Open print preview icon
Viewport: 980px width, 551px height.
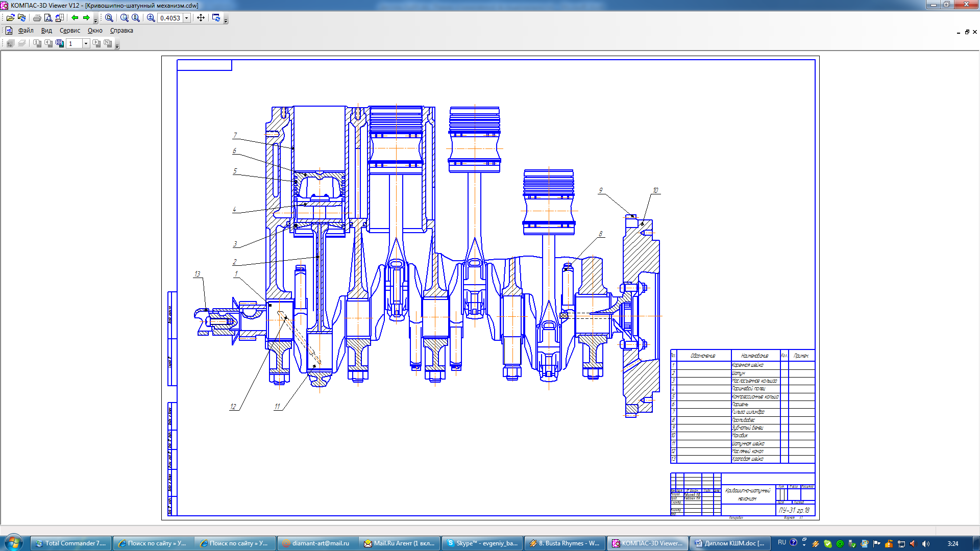(x=48, y=18)
